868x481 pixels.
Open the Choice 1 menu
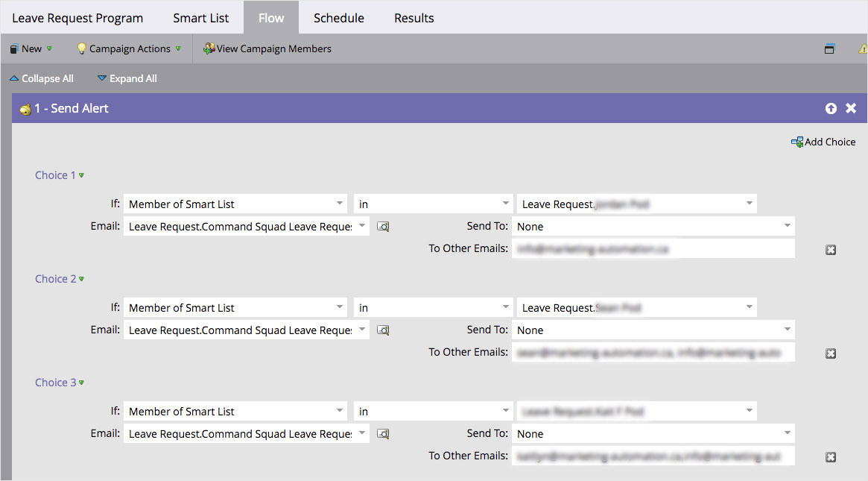[59, 175]
